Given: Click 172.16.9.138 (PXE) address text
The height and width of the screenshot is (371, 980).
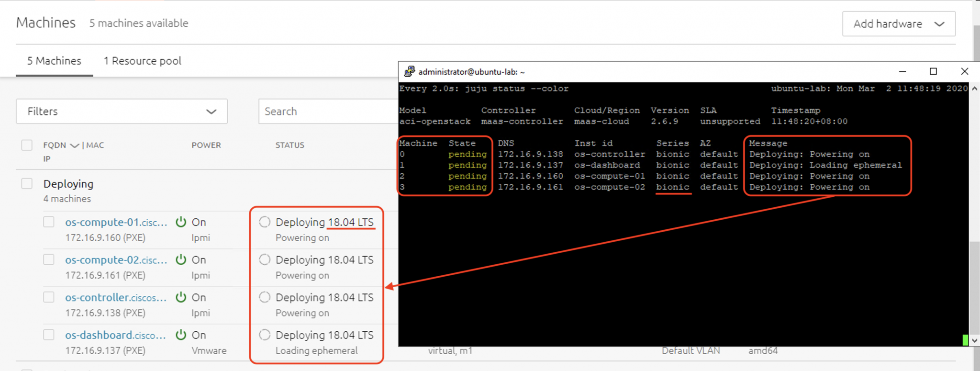Looking at the screenshot, I should point(105,313).
